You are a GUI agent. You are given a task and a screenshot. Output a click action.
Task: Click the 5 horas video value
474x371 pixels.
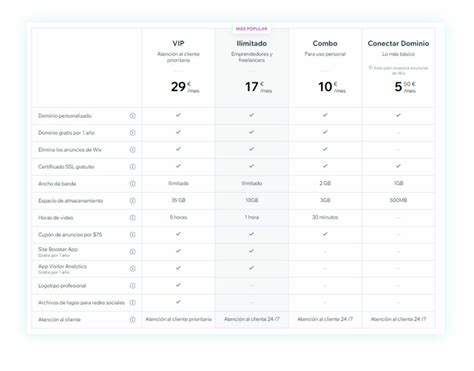pos(178,217)
